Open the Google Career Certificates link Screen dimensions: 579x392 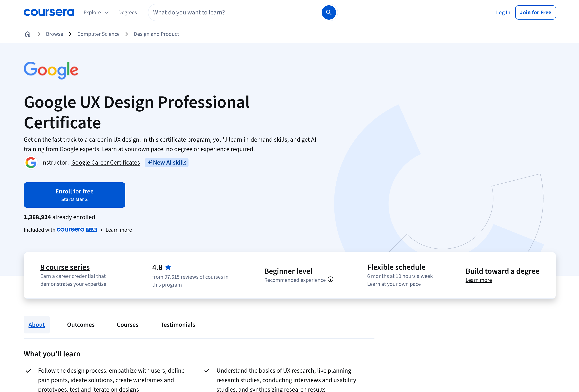(105, 163)
